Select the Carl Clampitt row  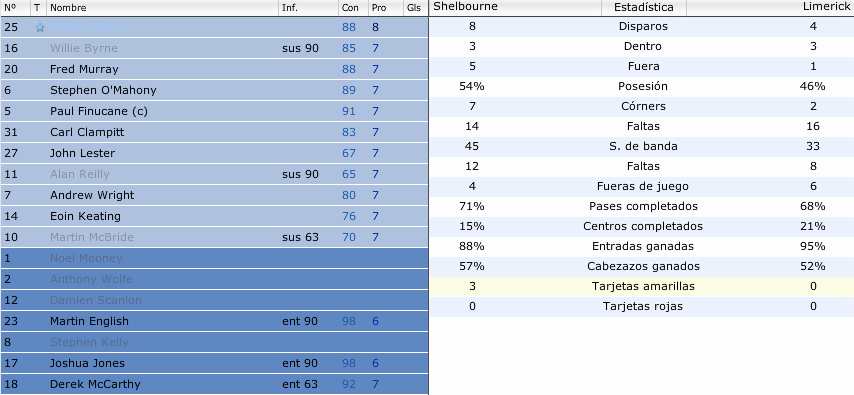pos(214,132)
